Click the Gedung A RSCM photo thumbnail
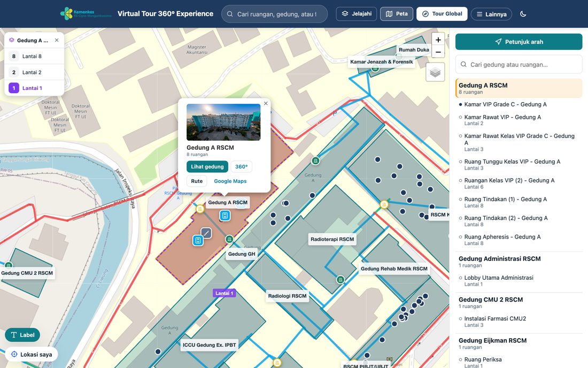 pos(223,122)
